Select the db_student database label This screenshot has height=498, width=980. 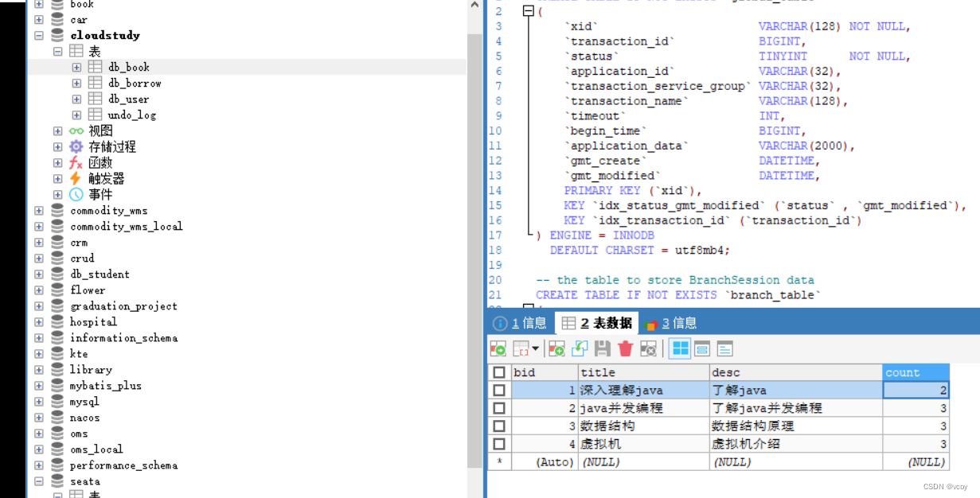coord(100,274)
